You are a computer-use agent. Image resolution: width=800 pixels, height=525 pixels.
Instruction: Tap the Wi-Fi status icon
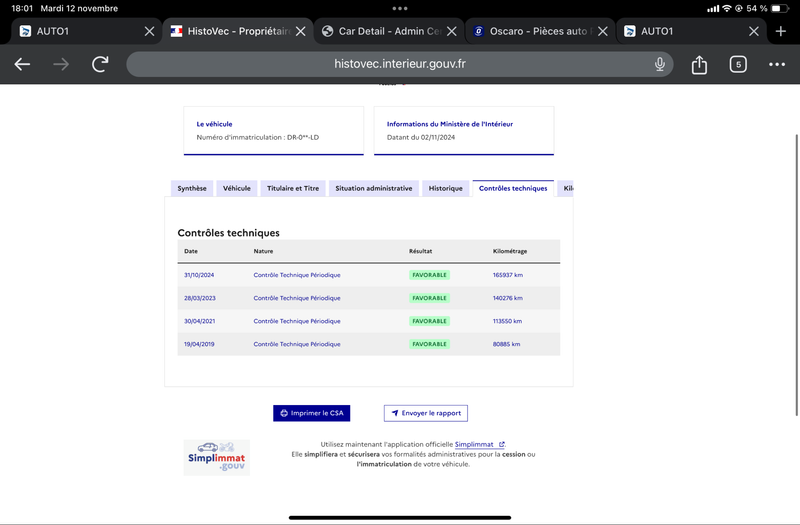[x=727, y=8]
